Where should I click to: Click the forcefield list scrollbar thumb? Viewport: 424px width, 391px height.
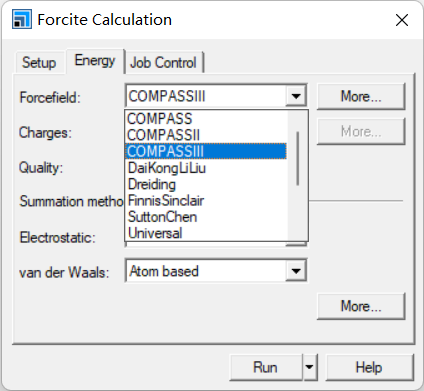(297, 158)
